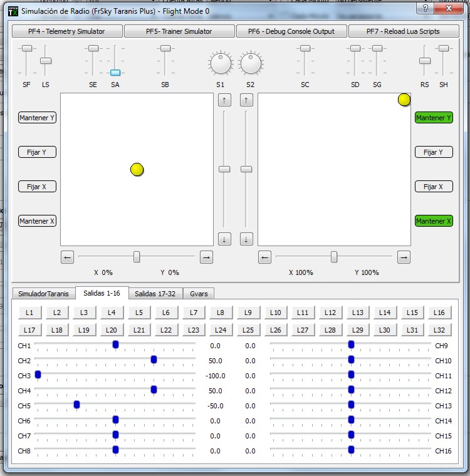Click the LS slider handle
This screenshot has width=470, height=476.
pyautogui.click(x=46, y=61)
